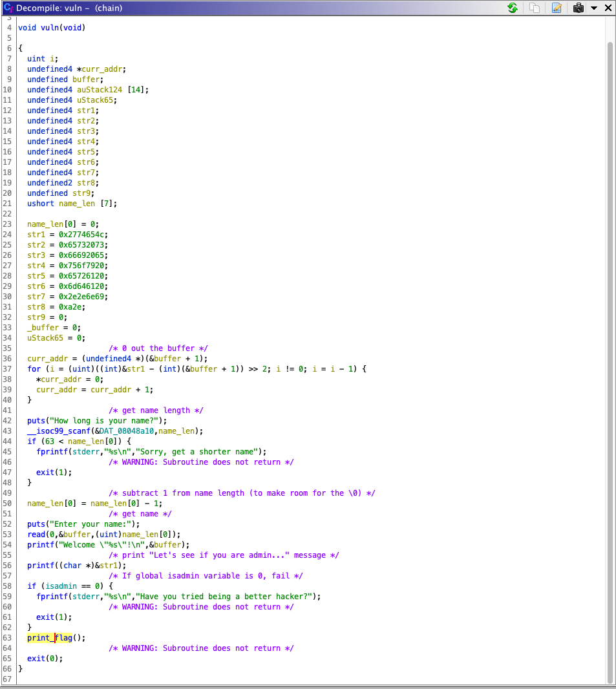Click value 0x66692065 assigned to str3
The image size is (616, 689).
pyautogui.click(x=81, y=255)
